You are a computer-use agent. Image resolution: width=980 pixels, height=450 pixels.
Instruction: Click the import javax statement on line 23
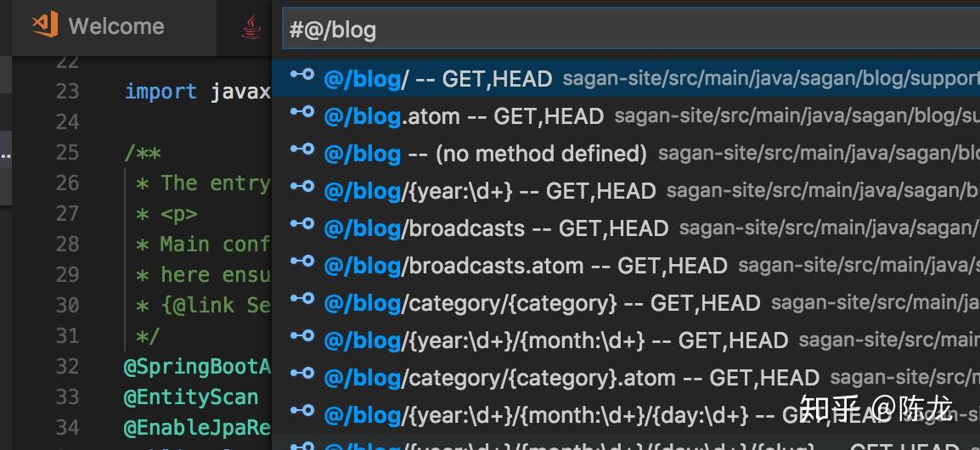(198, 92)
